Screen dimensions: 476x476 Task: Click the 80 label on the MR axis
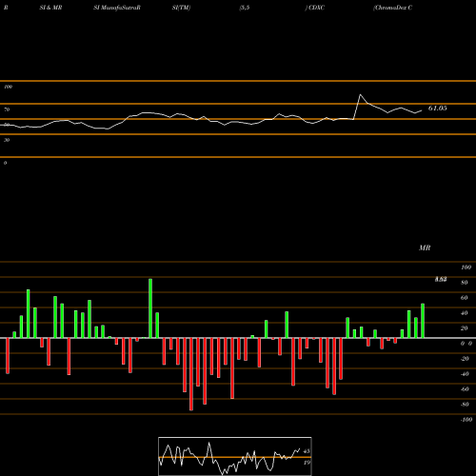(465, 283)
